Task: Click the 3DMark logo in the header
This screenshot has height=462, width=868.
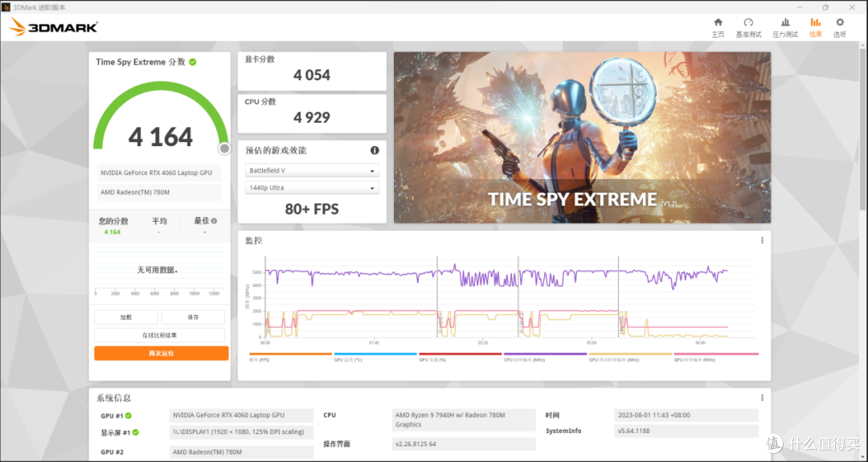Action: (x=54, y=27)
